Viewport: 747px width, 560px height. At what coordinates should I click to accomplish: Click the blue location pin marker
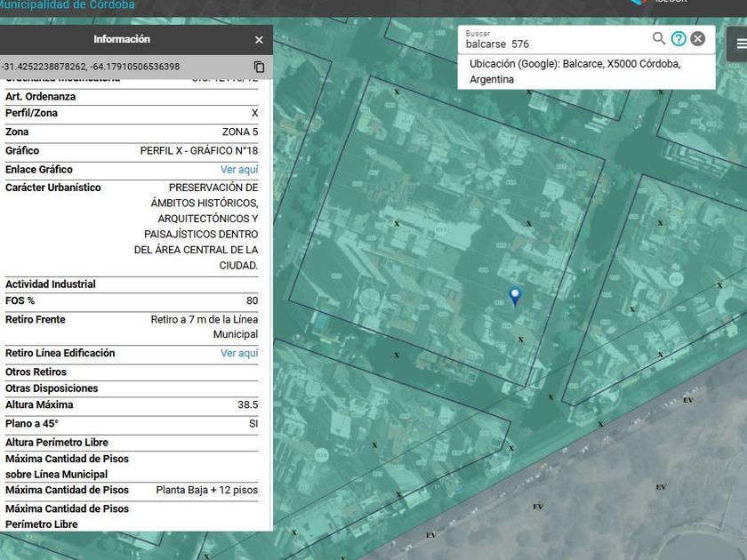tap(514, 296)
